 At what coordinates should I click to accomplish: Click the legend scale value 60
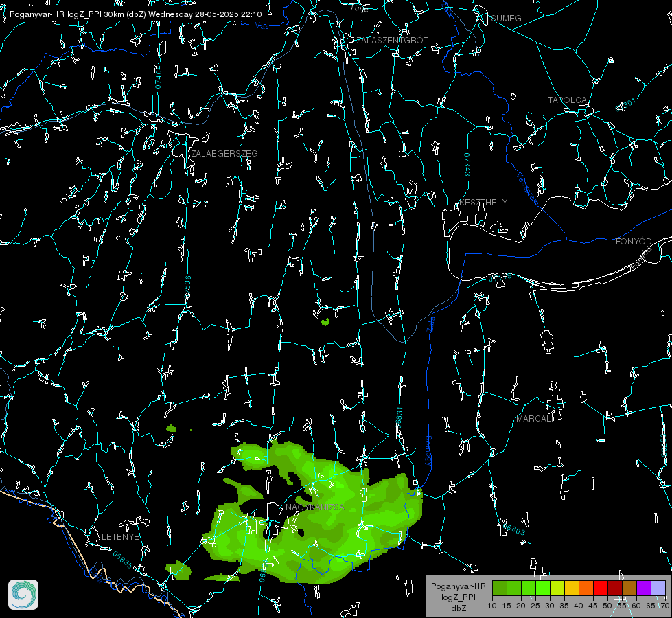[636, 606]
